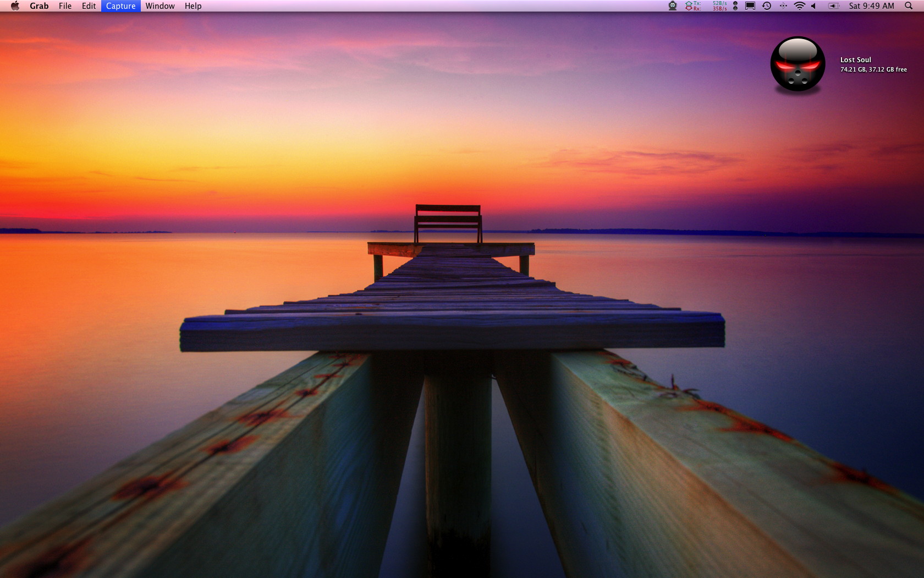924x578 pixels.
Task: Open the clock dropdown showing Sat 9:49 AM
Action: pyautogui.click(x=871, y=6)
